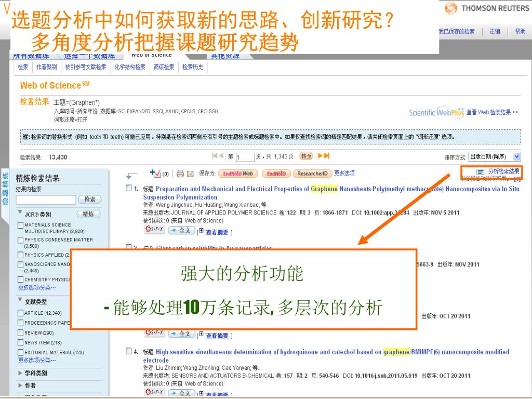This screenshot has width=532, height=399.
Task: Check the box for result 4
Action: pyautogui.click(x=129, y=351)
